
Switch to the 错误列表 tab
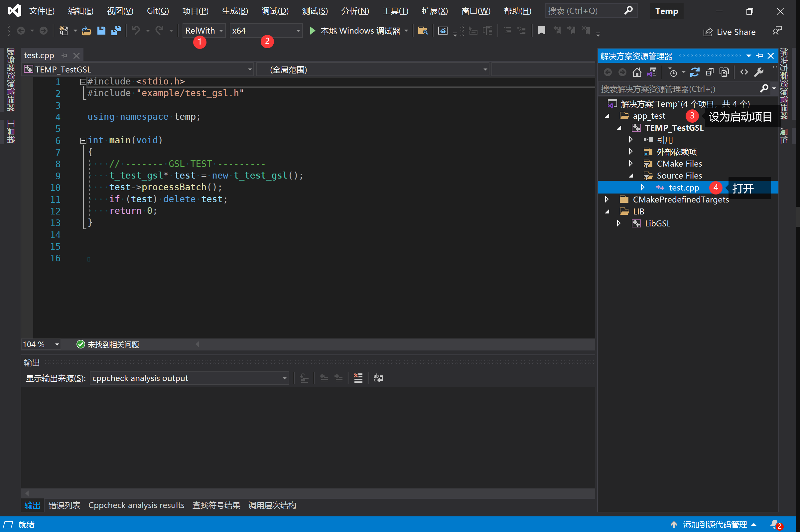coord(65,505)
